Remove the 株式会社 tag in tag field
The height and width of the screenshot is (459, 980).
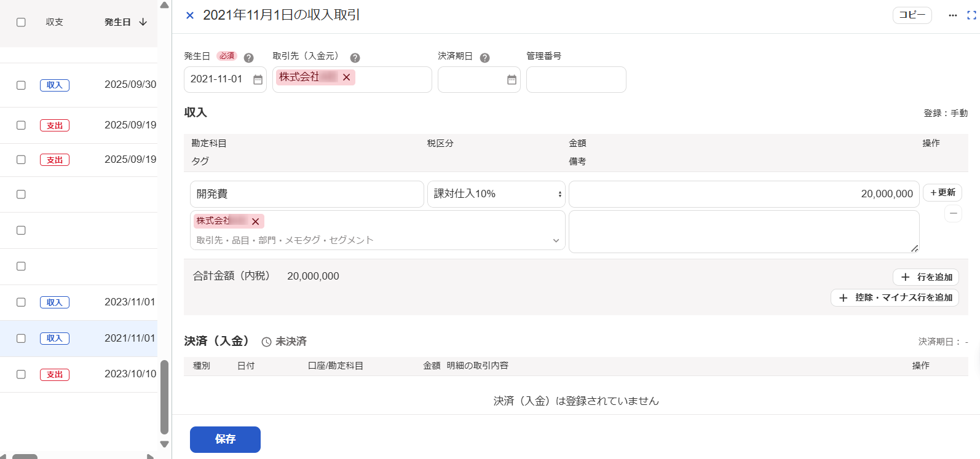click(256, 221)
